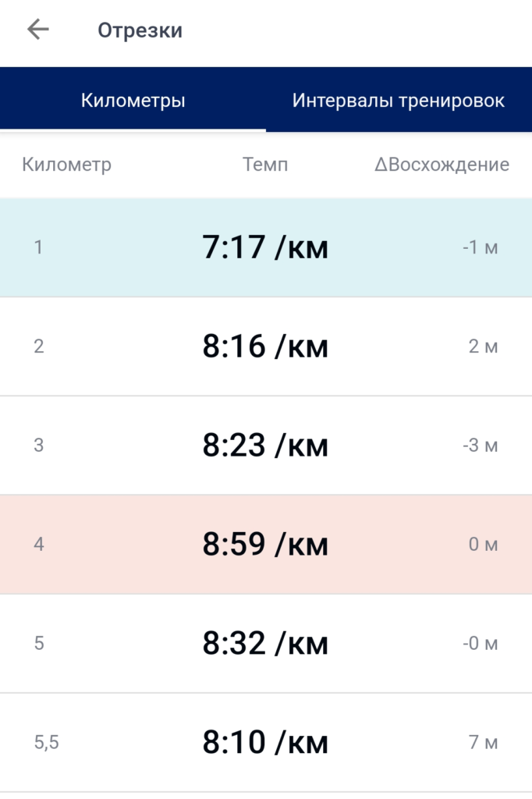This screenshot has height=799, width=532.
Task: Click the ΔВосхождение column header
Action: coord(442,165)
